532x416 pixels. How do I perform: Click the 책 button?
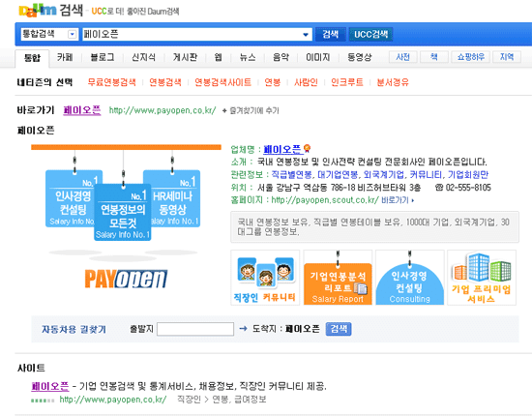tap(434, 57)
